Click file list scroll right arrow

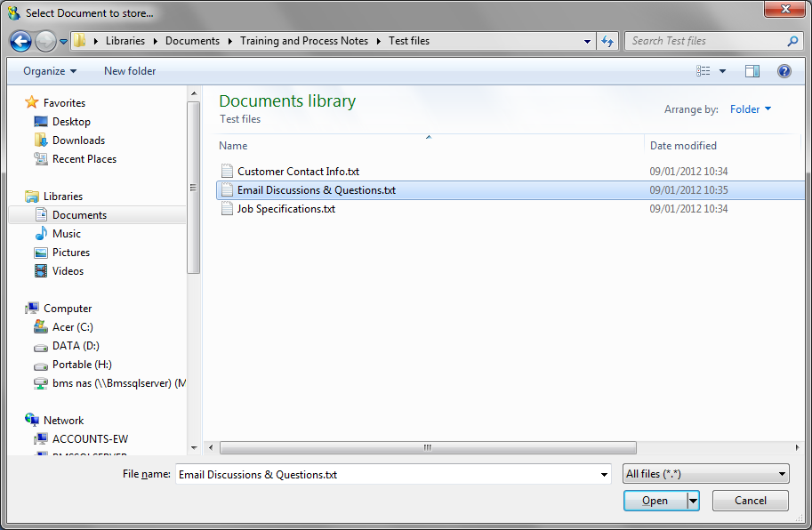click(797, 447)
